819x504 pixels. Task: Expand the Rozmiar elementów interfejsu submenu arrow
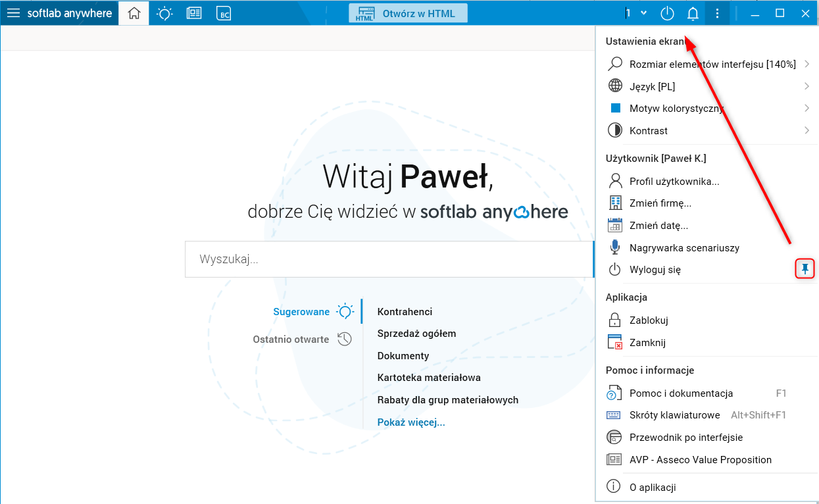pyautogui.click(x=807, y=64)
